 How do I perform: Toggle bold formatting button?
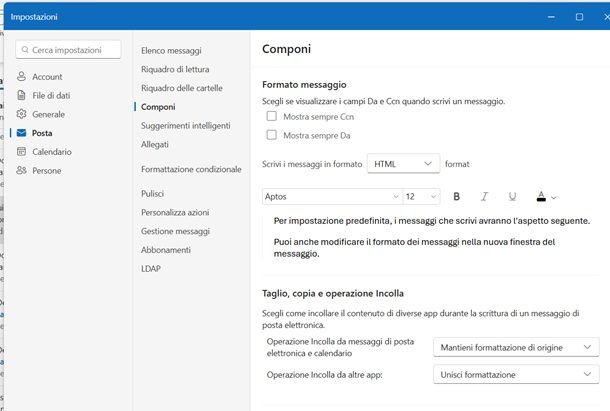click(x=457, y=197)
